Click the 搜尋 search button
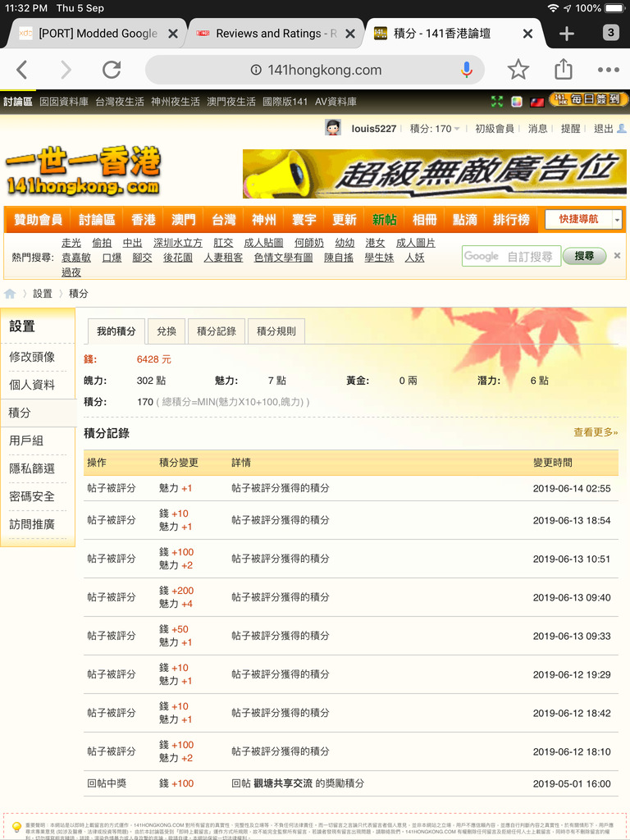This screenshot has width=630, height=840. [x=584, y=256]
